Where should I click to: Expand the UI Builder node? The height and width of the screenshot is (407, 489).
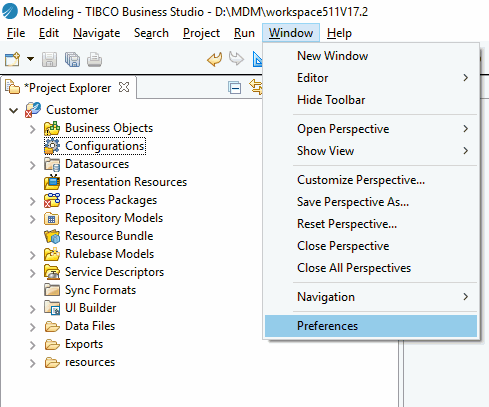[x=33, y=309]
